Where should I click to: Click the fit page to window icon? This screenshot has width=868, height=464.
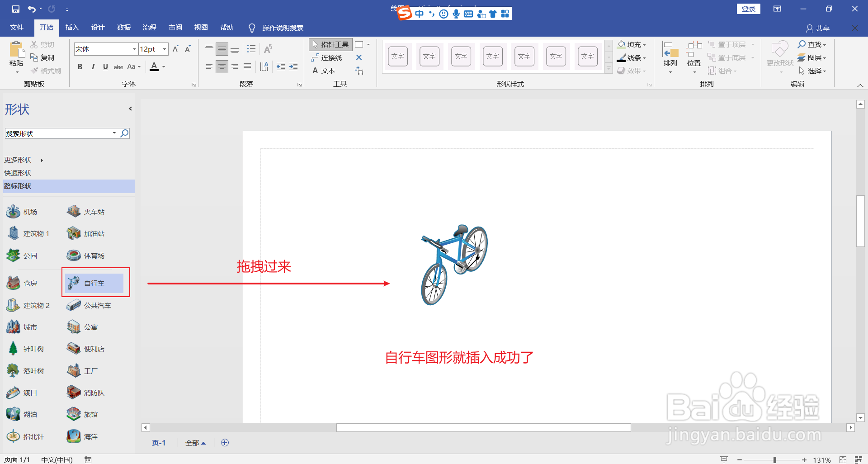pos(843,459)
